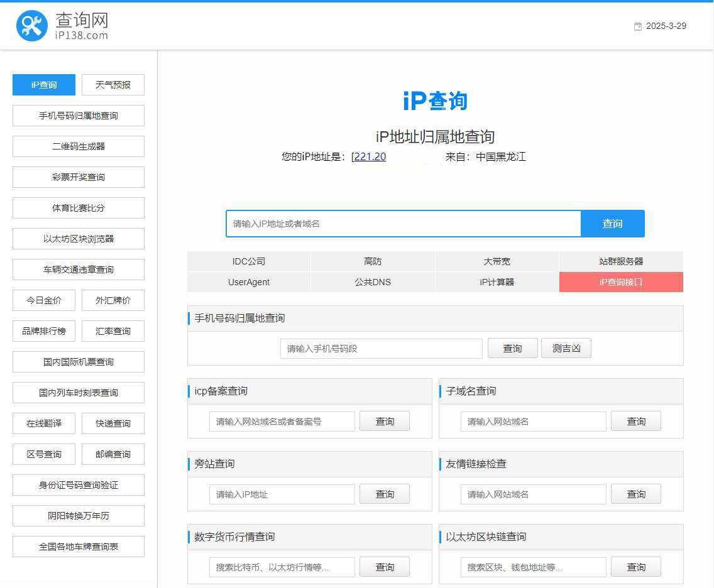Image resolution: width=714 pixels, height=588 pixels.
Task: Open 二维码生成器 tool
Action: click(x=78, y=146)
